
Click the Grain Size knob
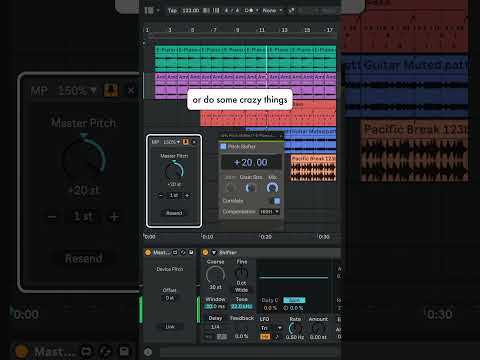point(251,188)
